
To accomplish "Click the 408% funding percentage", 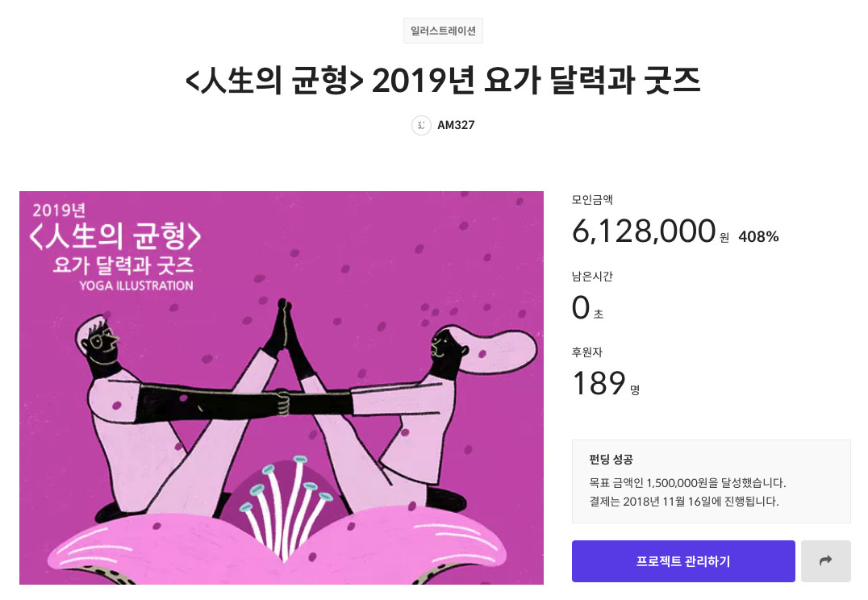I will click(758, 236).
